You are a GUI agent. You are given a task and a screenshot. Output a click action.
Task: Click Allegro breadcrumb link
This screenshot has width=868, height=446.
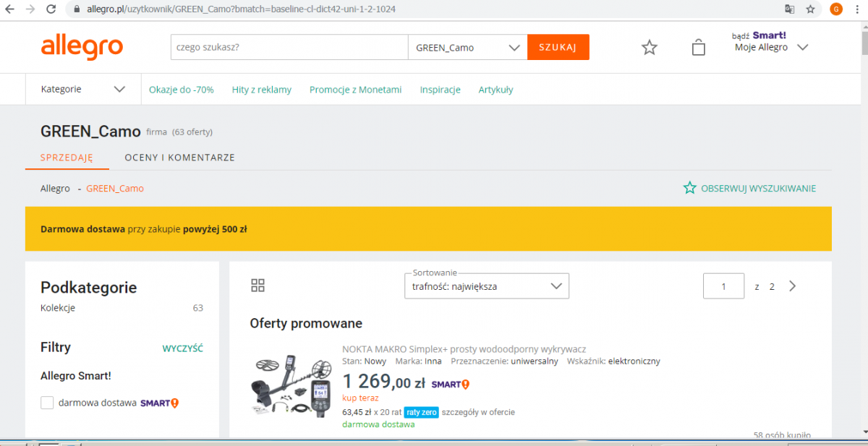click(x=55, y=189)
